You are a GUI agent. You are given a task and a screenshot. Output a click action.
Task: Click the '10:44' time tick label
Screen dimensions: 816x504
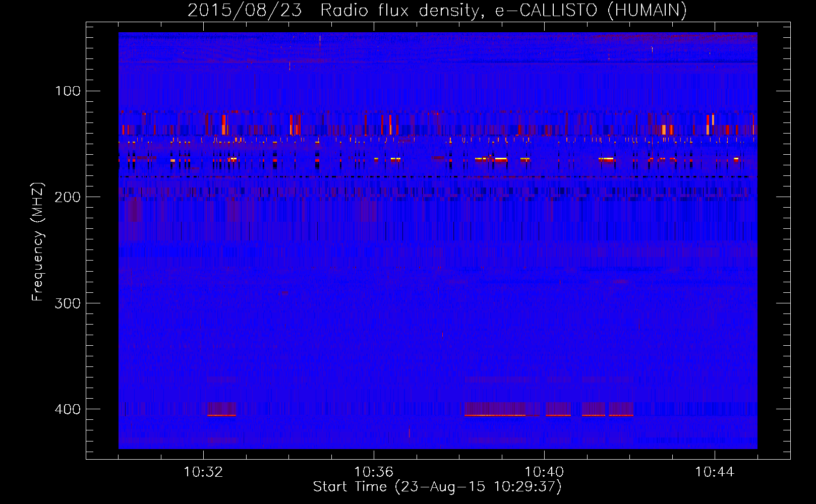point(715,472)
